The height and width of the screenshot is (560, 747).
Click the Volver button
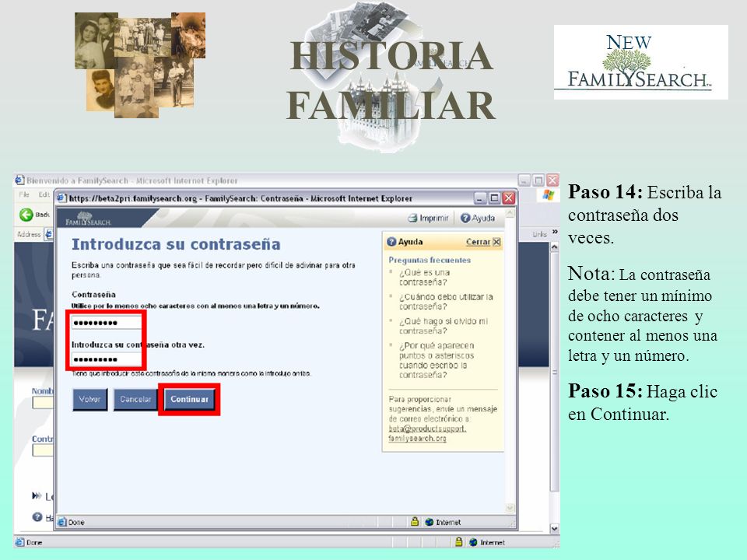pyautogui.click(x=89, y=399)
